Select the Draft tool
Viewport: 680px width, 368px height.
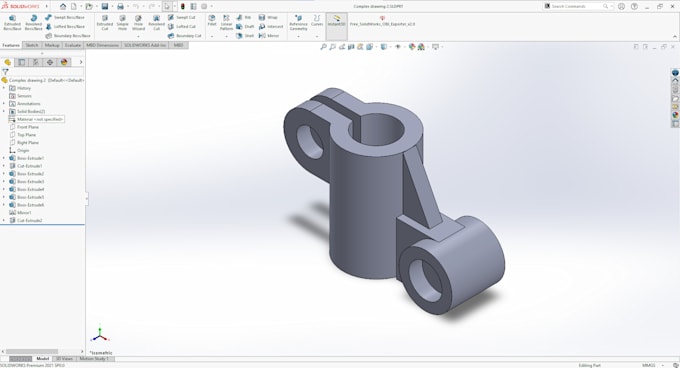(245, 26)
